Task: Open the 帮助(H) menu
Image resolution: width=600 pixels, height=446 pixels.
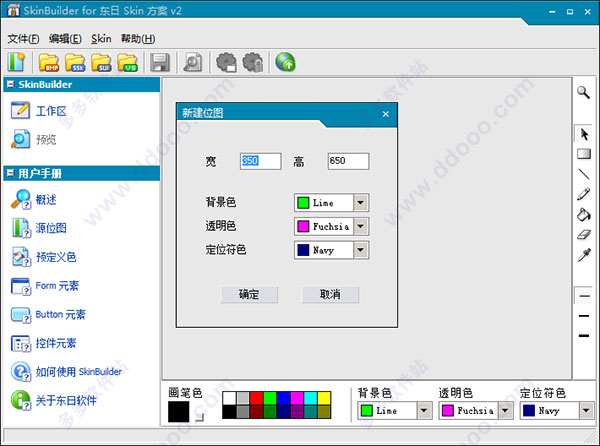Action: click(x=138, y=39)
